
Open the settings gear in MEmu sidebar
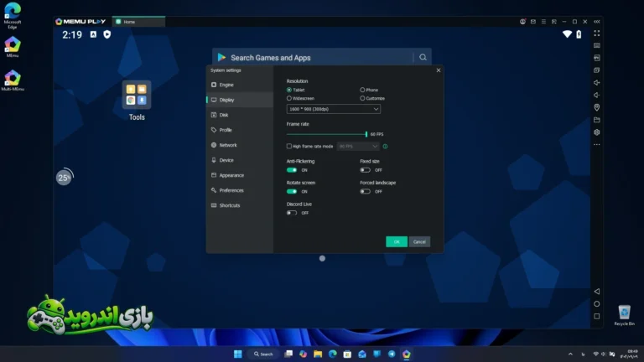(x=597, y=132)
